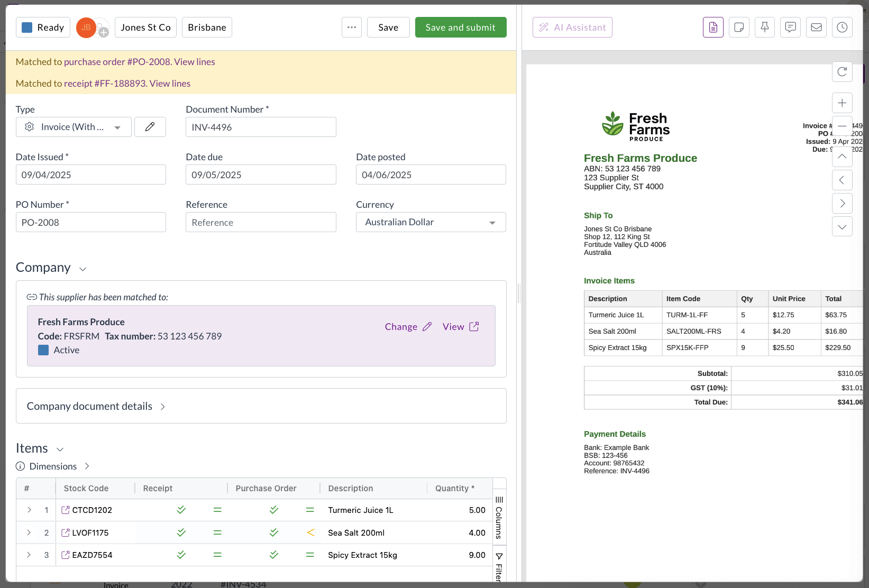Viewport: 869px width, 588px height.
Task: View lines for purchase order match
Action: [195, 62]
